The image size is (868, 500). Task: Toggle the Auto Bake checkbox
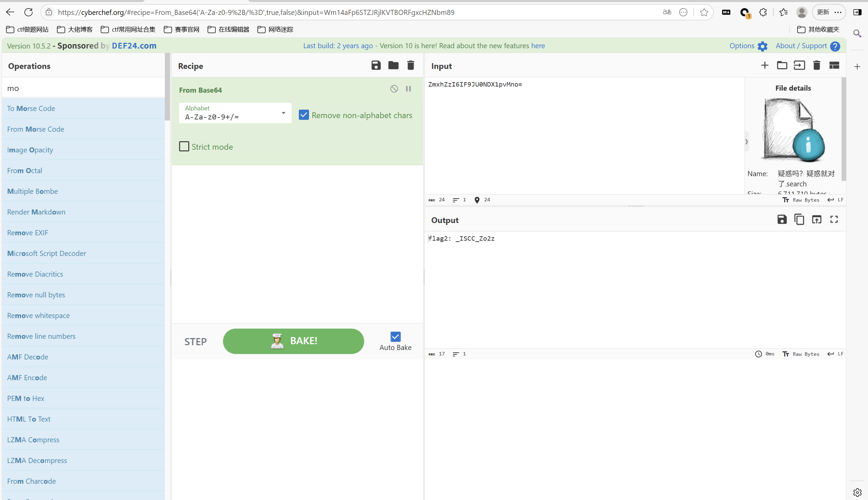coord(395,336)
